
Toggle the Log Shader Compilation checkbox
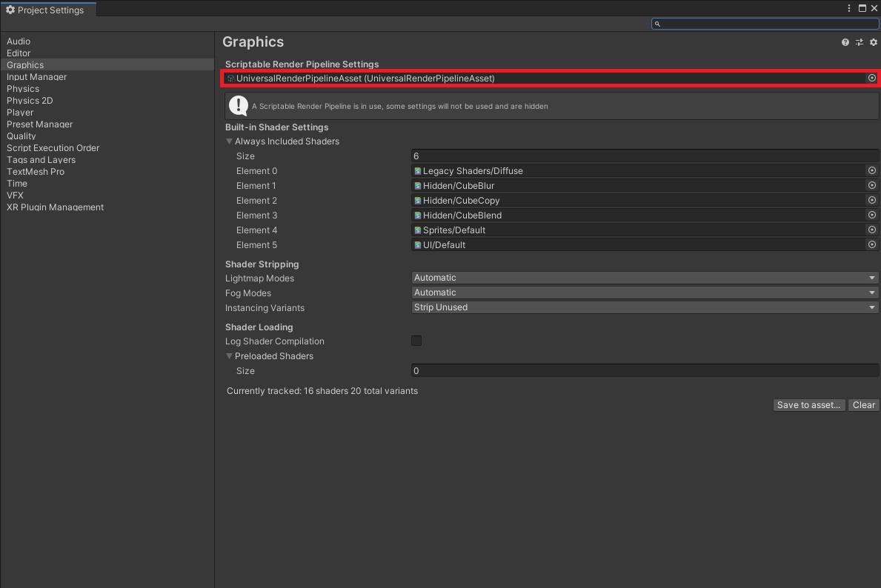[x=416, y=341]
